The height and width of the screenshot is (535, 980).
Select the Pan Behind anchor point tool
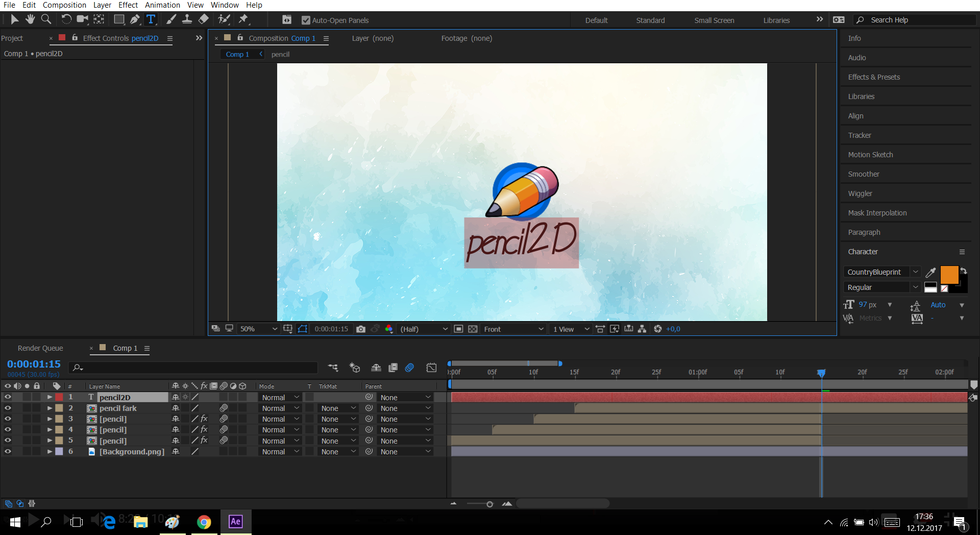[x=99, y=19]
